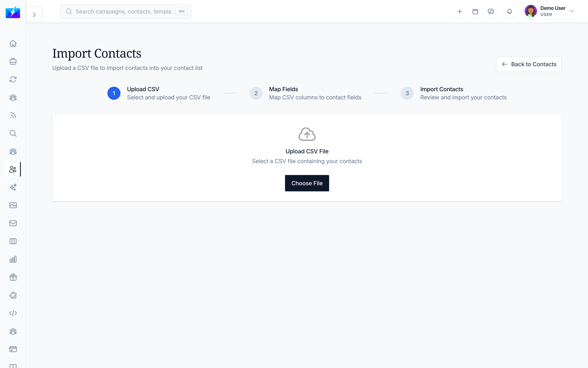Open the magnifier search icon in sidebar
Viewport: 588px width, 368px height.
pyautogui.click(x=13, y=133)
